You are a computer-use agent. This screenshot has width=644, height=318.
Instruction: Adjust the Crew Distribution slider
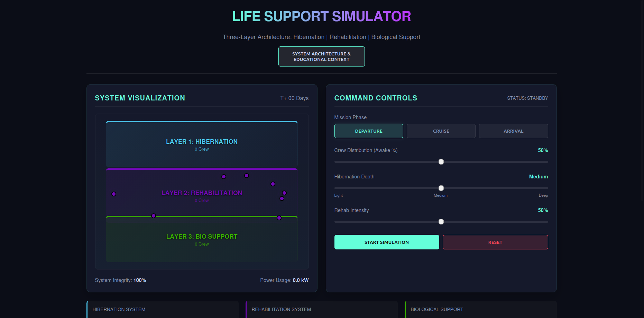pos(441,162)
